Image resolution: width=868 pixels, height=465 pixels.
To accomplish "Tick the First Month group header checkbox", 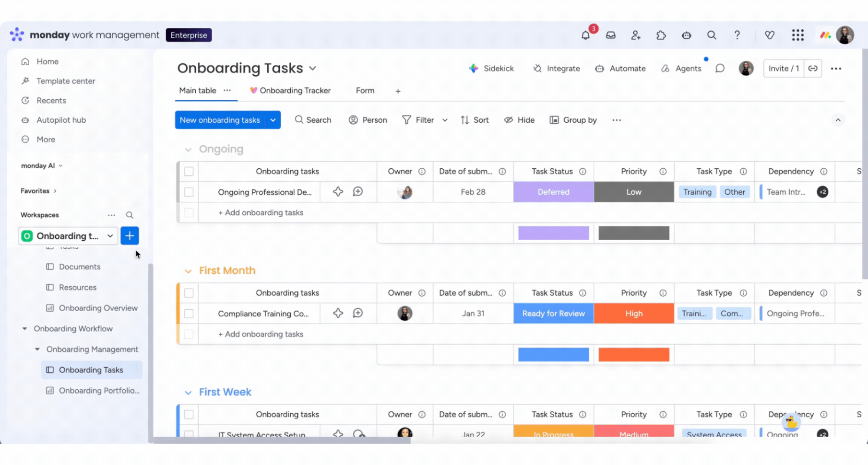I will (x=189, y=293).
